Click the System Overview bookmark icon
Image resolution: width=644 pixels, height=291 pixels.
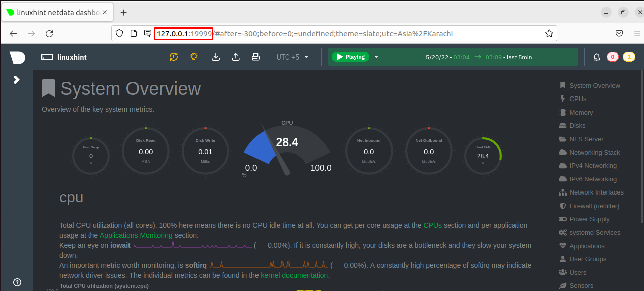click(x=48, y=88)
